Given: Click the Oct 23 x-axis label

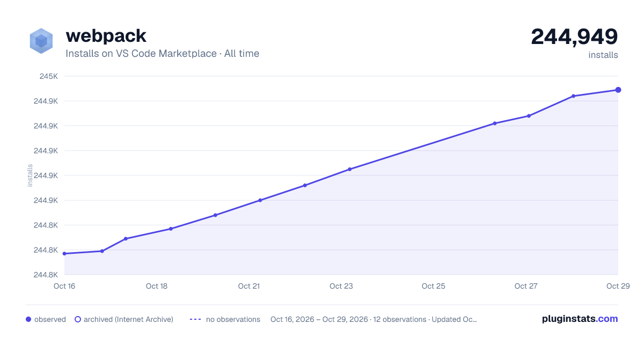Looking at the screenshot, I should pyautogui.click(x=341, y=286).
